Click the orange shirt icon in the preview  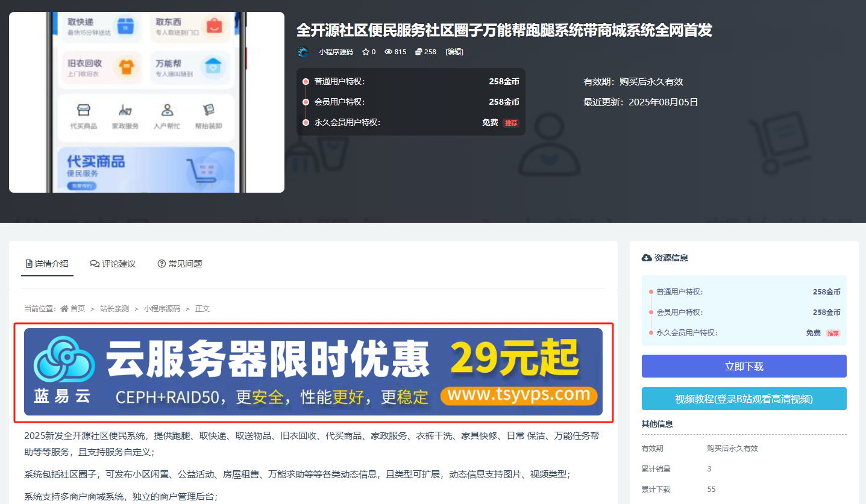(127, 67)
